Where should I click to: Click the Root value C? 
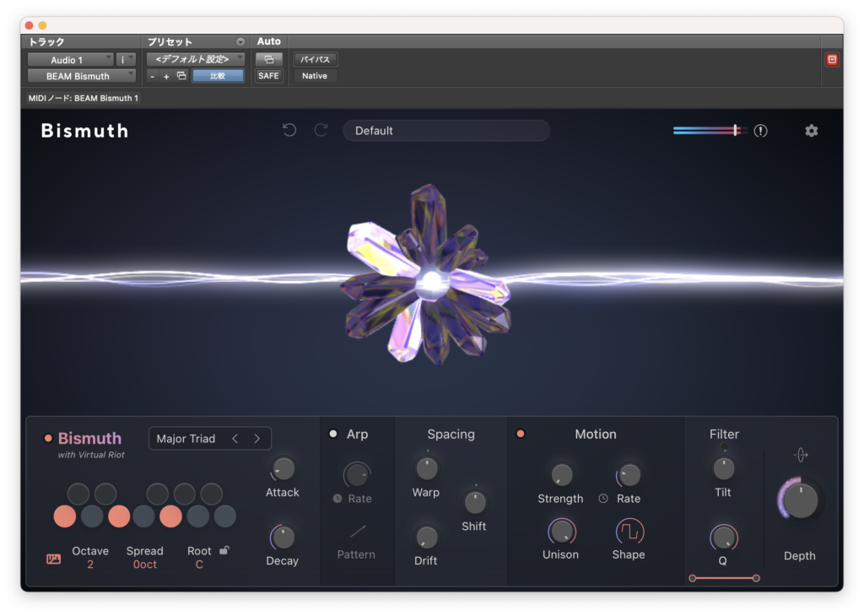click(199, 565)
